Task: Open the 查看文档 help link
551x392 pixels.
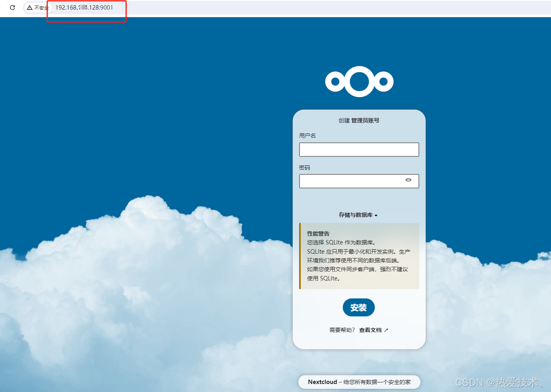Action: click(x=374, y=330)
